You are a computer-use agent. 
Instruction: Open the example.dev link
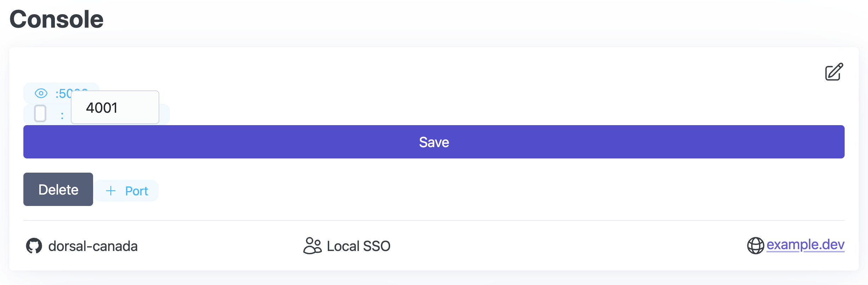tap(805, 245)
